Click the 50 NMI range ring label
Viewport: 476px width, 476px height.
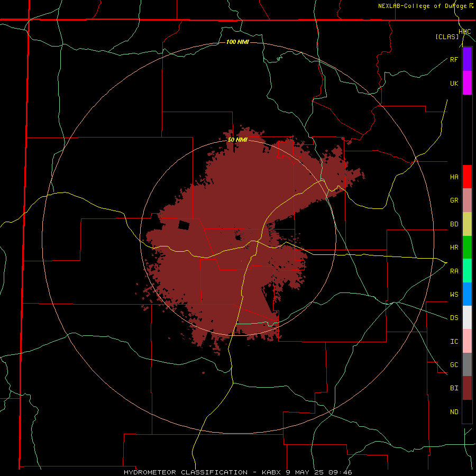tap(237, 140)
